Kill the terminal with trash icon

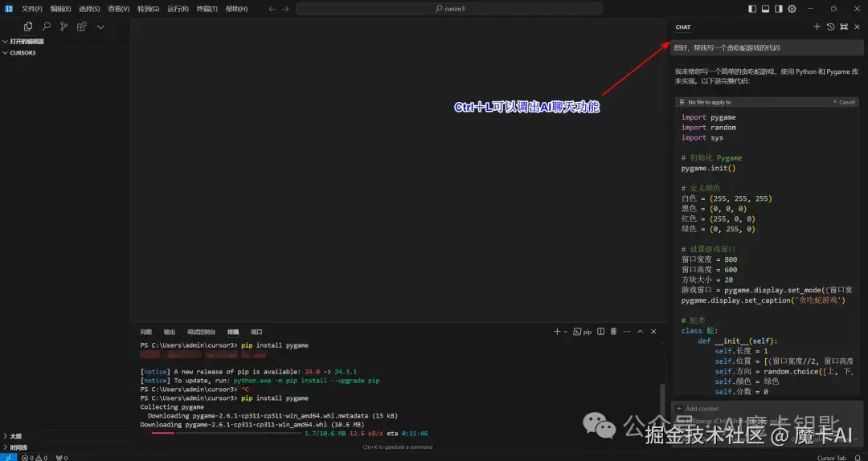[613, 332]
